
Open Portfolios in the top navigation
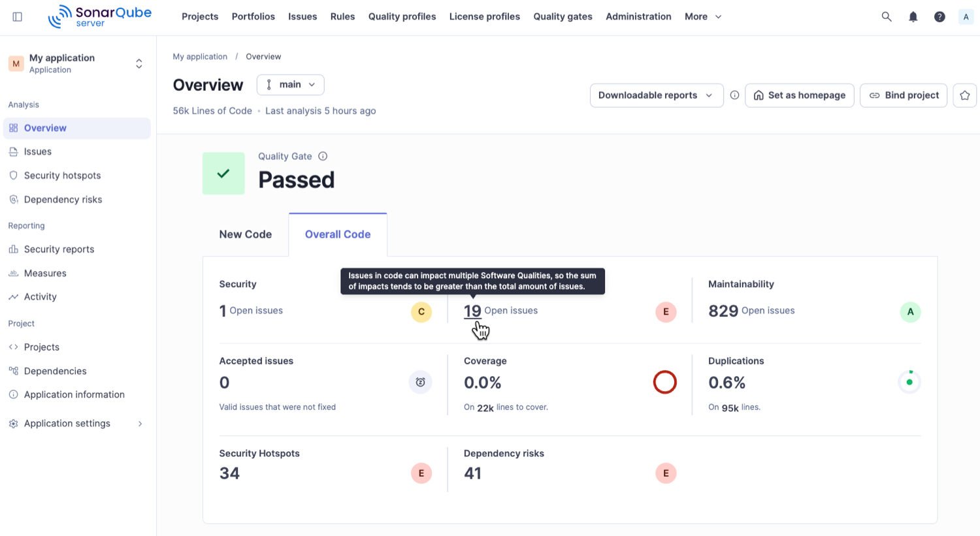[x=253, y=17]
